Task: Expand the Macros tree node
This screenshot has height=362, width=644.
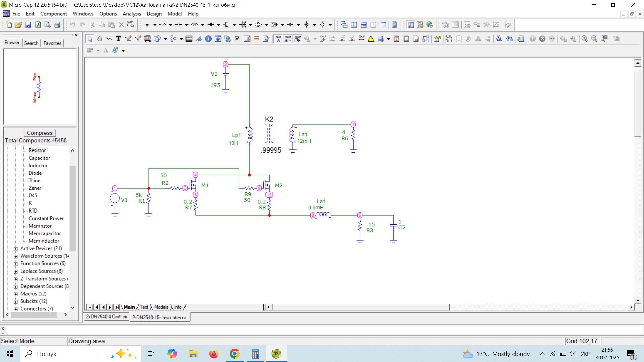Action: (16, 294)
